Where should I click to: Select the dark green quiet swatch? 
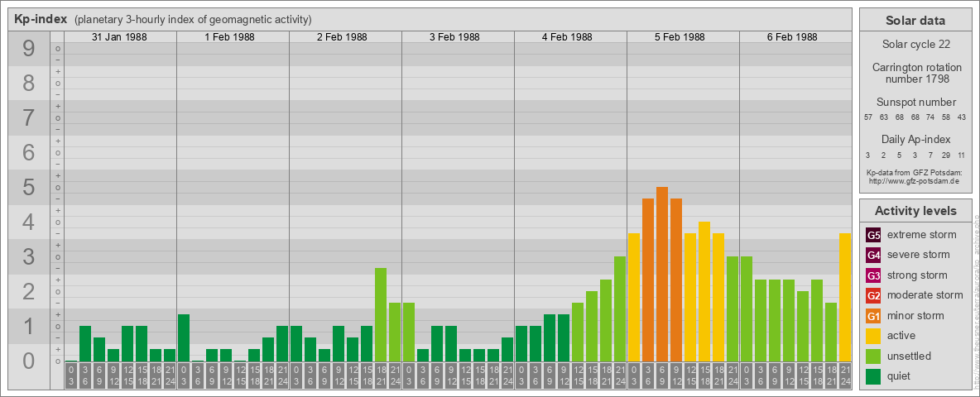point(873,376)
